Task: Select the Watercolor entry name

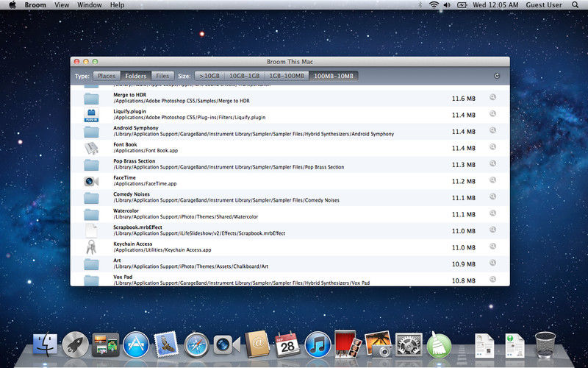Action: click(x=126, y=210)
